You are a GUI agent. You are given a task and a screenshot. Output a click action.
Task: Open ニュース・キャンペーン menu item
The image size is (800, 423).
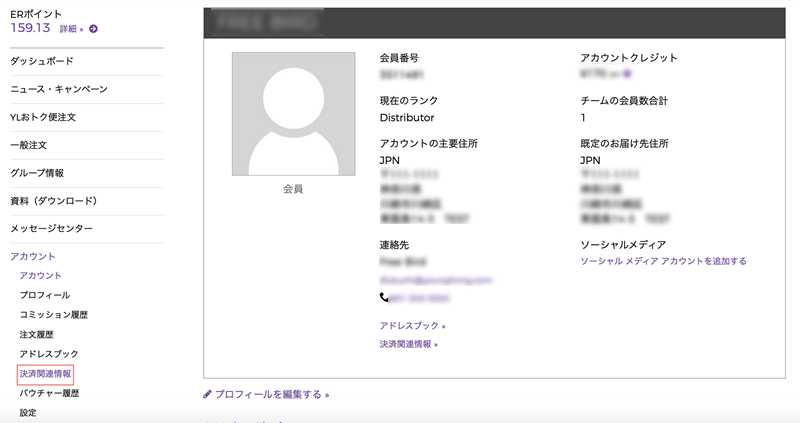pos(58,90)
